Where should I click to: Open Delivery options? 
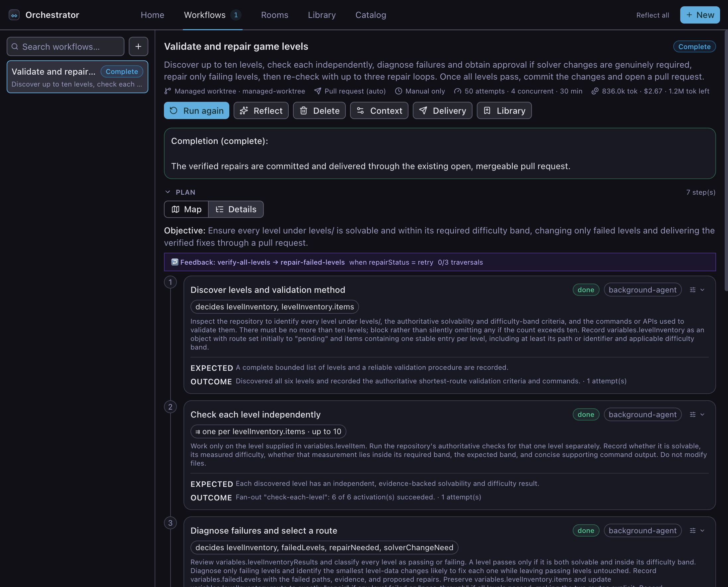coord(443,110)
